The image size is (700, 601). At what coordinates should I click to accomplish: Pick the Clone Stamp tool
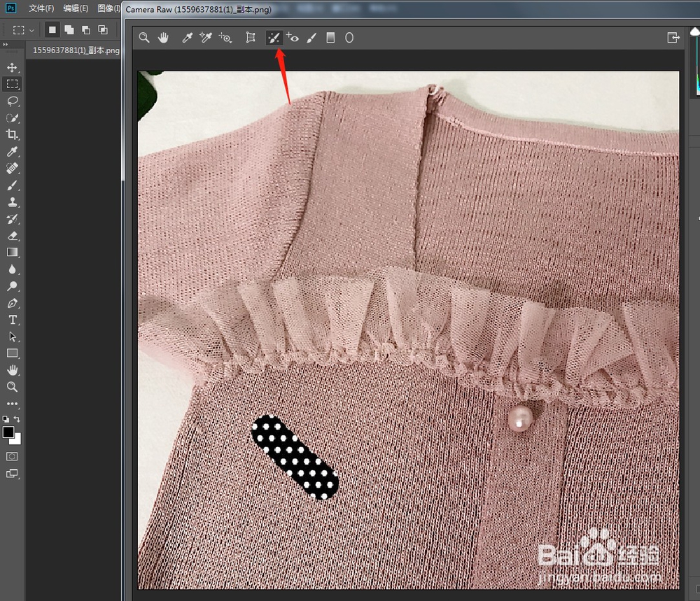[12, 201]
